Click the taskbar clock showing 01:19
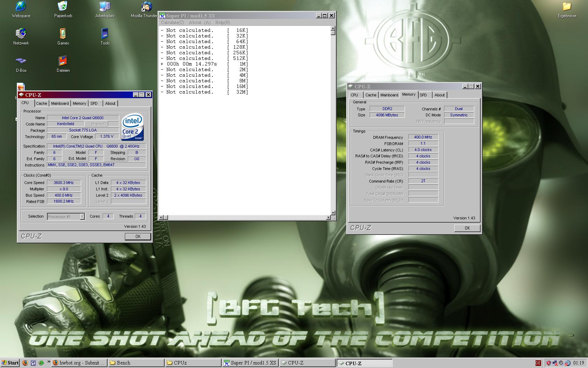 pos(579,363)
